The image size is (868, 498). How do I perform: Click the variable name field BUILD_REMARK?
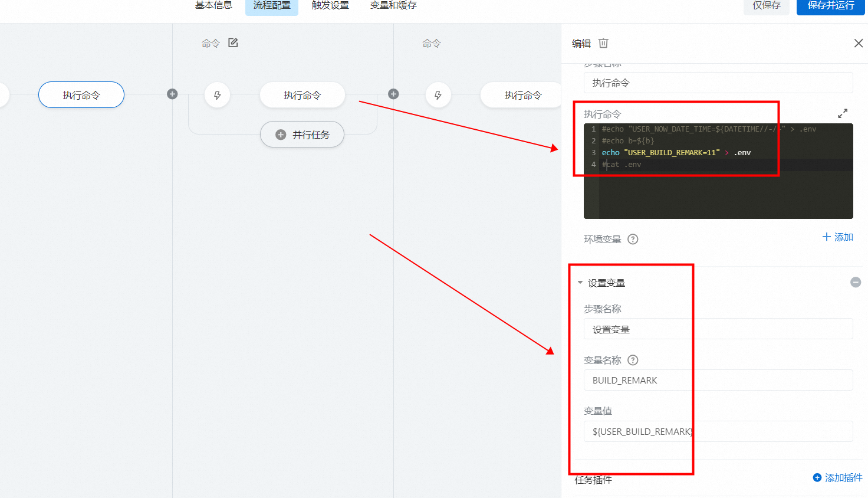(x=718, y=380)
